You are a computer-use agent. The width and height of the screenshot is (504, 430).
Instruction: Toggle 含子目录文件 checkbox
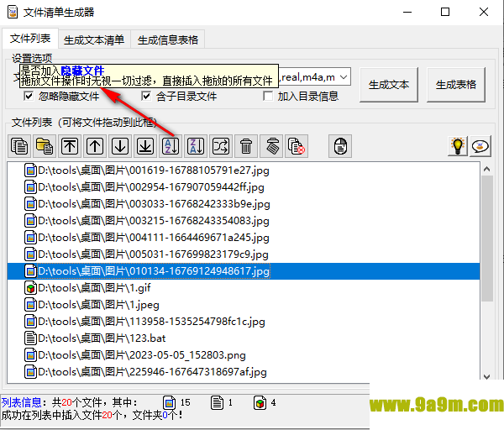coord(146,96)
